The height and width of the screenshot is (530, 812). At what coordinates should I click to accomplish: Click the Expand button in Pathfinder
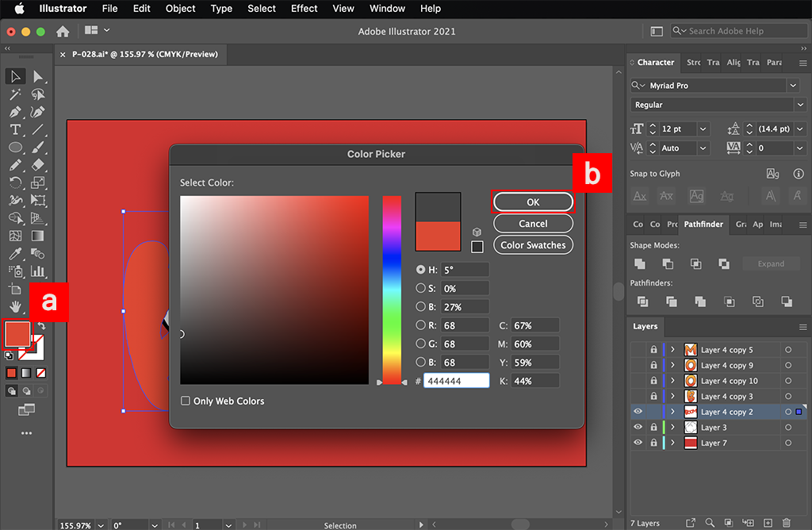coord(771,263)
